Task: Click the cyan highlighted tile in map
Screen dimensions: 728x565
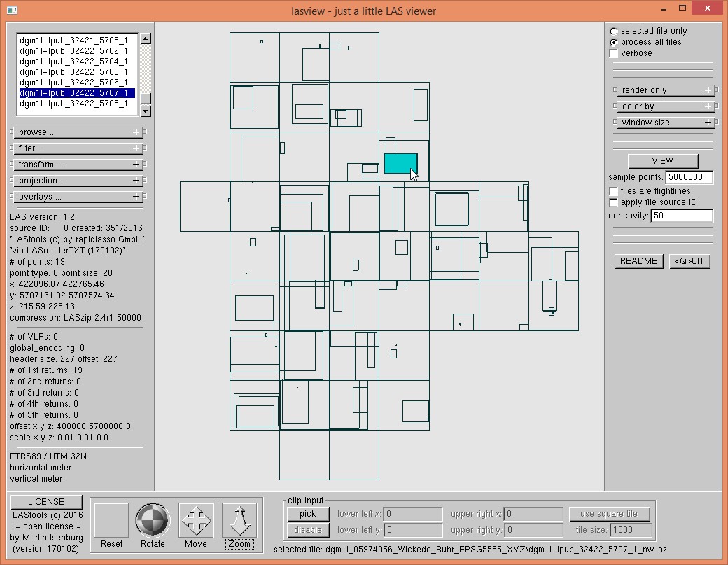Action: tap(400, 163)
